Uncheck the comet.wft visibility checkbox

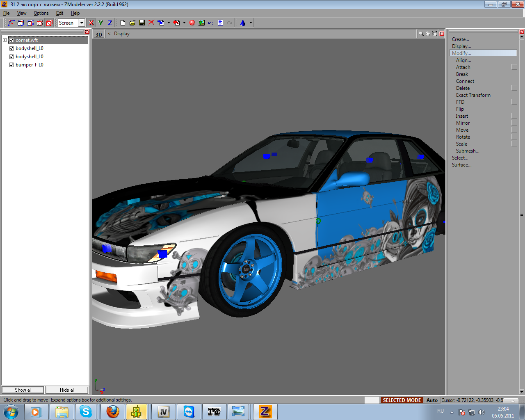(11, 40)
